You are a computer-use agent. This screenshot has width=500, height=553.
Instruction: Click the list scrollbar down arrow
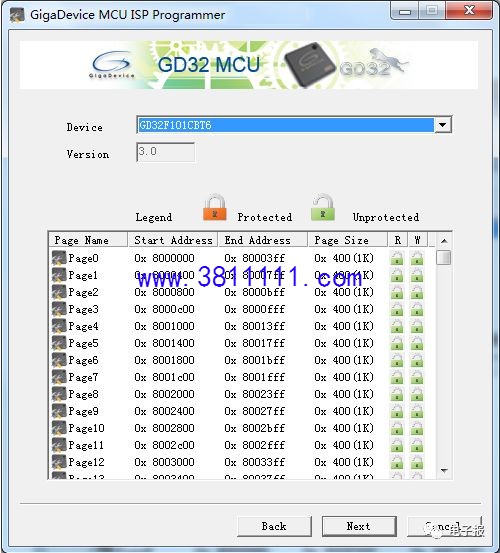pos(444,471)
